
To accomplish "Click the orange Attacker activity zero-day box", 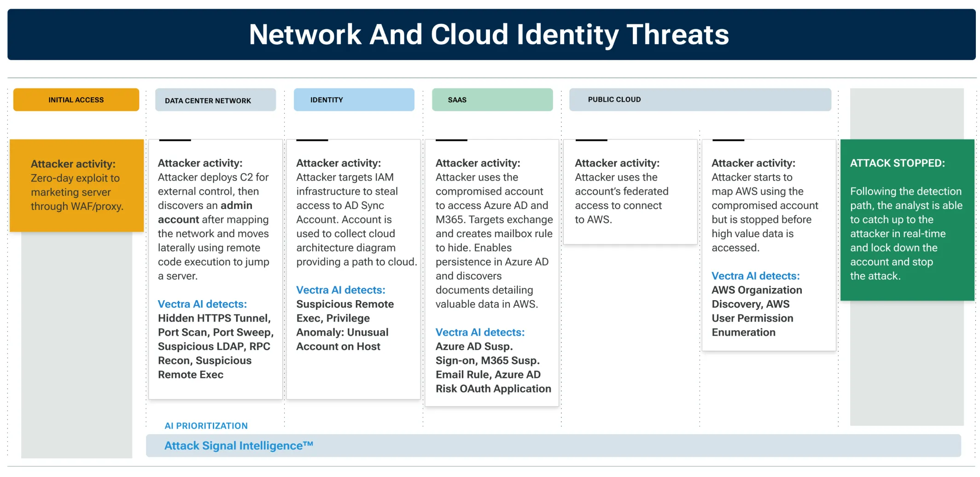I will click(x=76, y=184).
